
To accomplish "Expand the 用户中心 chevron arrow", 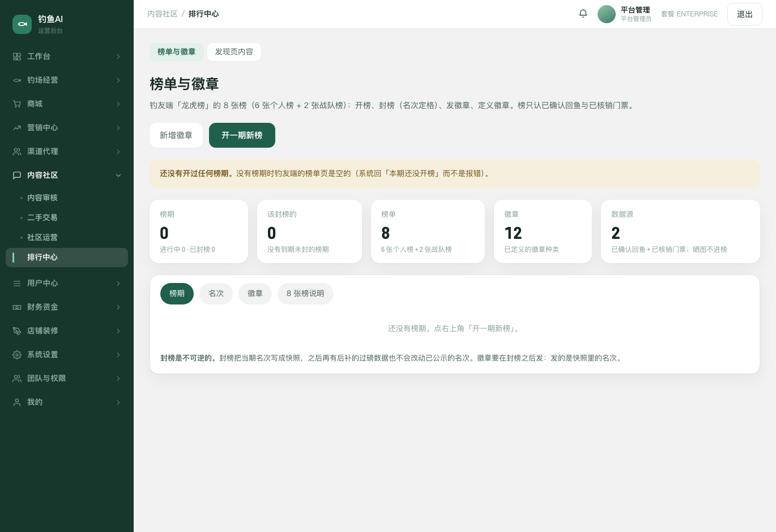I will click(118, 284).
